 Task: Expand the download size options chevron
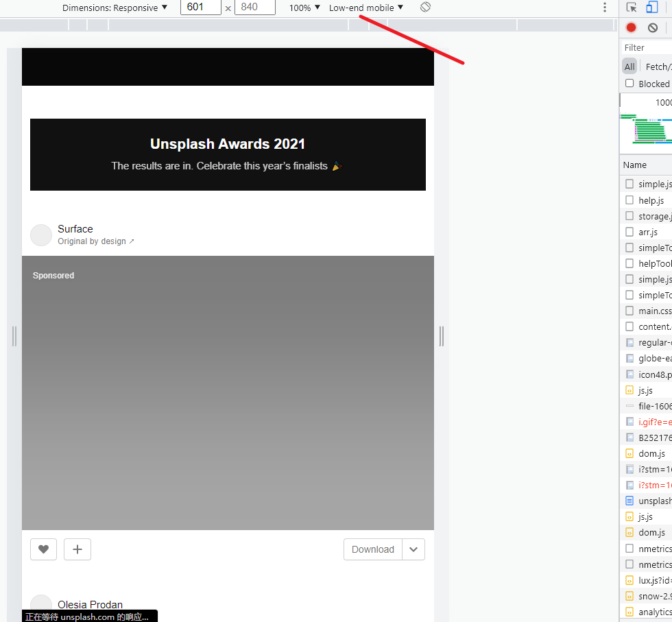point(413,549)
